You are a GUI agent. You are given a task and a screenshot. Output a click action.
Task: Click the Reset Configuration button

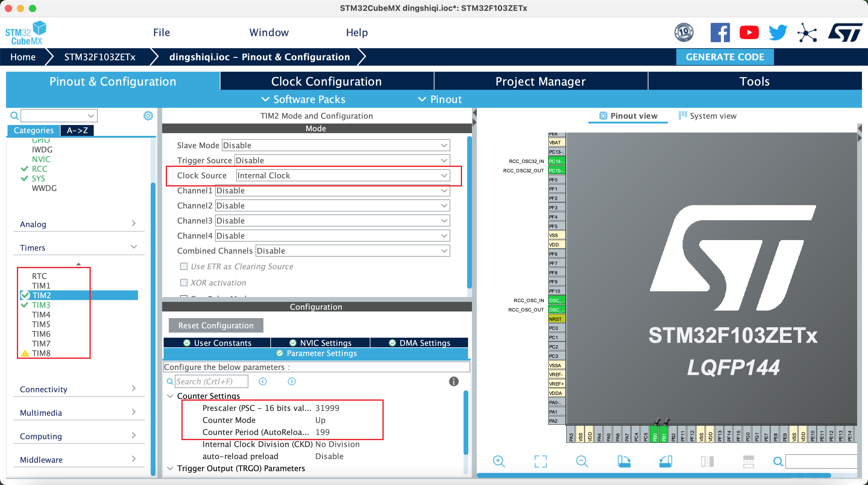(x=216, y=325)
